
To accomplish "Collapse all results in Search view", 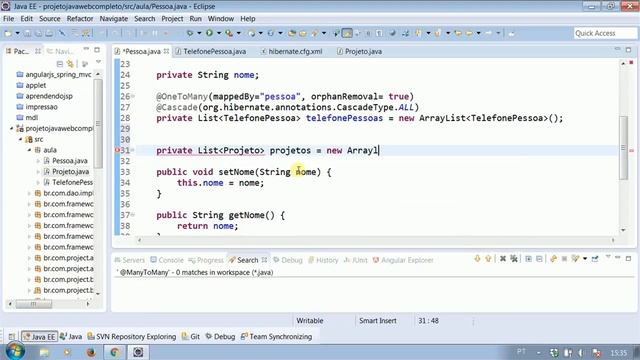I will (x=539, y=259).
